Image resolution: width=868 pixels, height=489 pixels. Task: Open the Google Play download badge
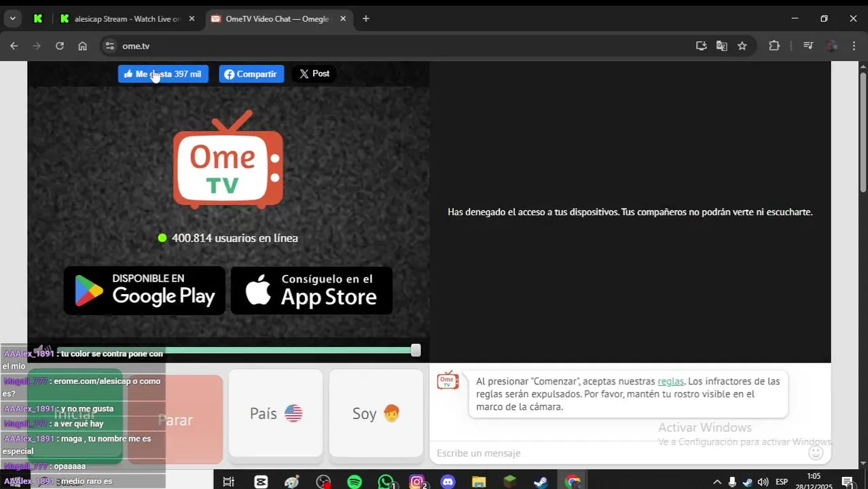144,290
